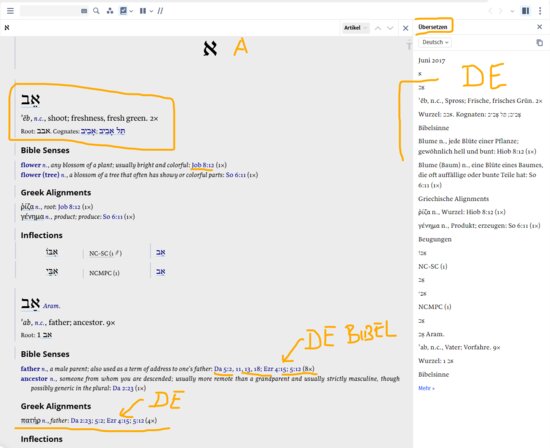Toggle the checked inline-search box icon
550x448 pixels.
(123, 11)
